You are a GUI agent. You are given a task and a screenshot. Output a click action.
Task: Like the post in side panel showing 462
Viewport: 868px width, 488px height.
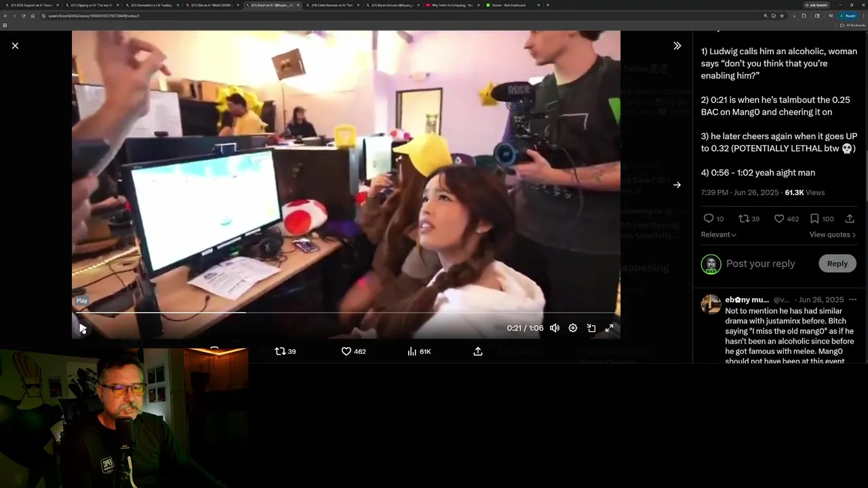786,218
